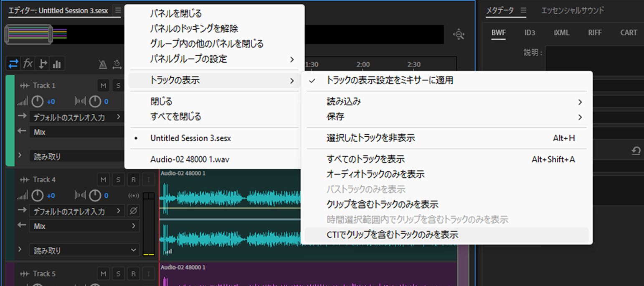The height and width of the screenshot is (286, 644).
Task: Mute Track 5
Action: 103,274
